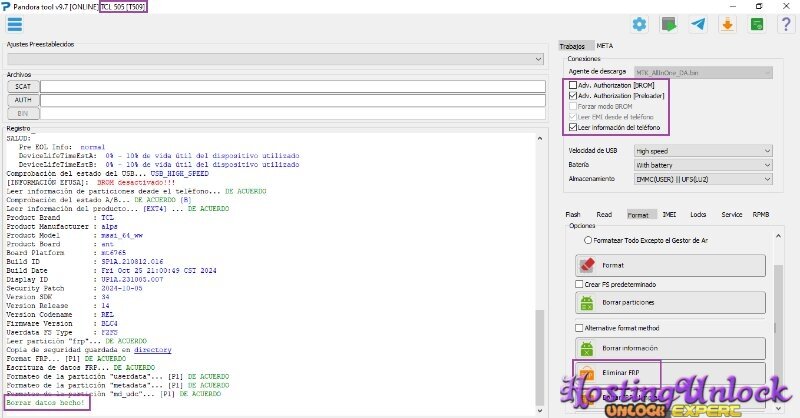This screenshot has width=800, height=418.
Task: Click the eraser icon on Format button
Action: pos(589,265)
